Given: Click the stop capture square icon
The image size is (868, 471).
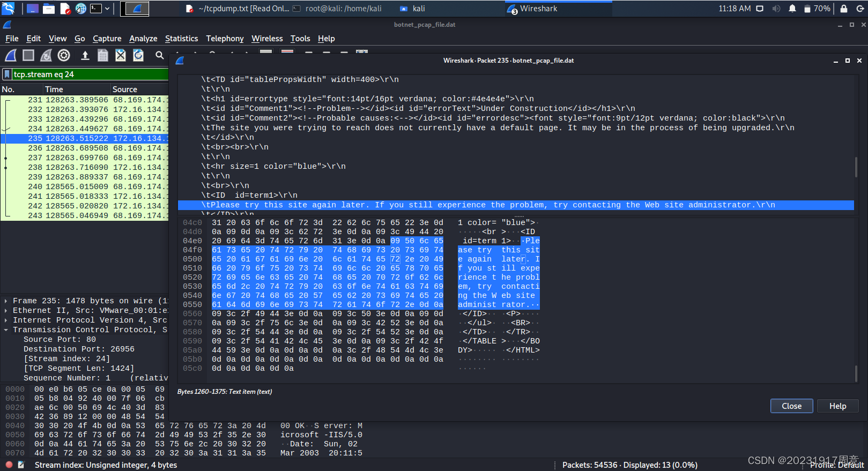Looking at the screenshot, I should tap(28, 55).
